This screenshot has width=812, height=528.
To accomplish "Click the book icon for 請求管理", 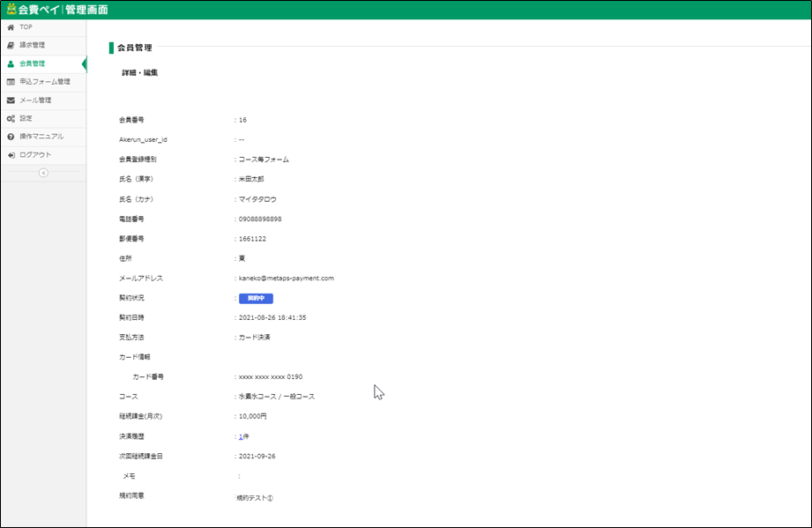I will pos(11,45).
